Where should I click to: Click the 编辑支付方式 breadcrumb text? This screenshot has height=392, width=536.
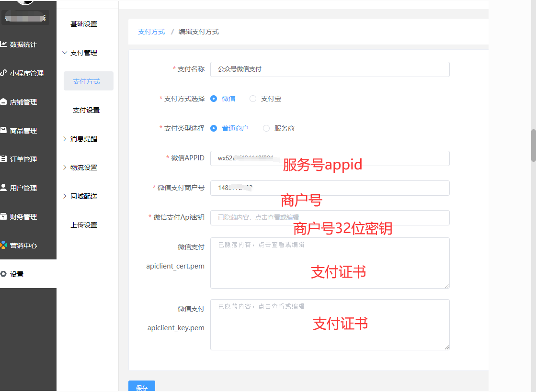[x=199, y=32]
